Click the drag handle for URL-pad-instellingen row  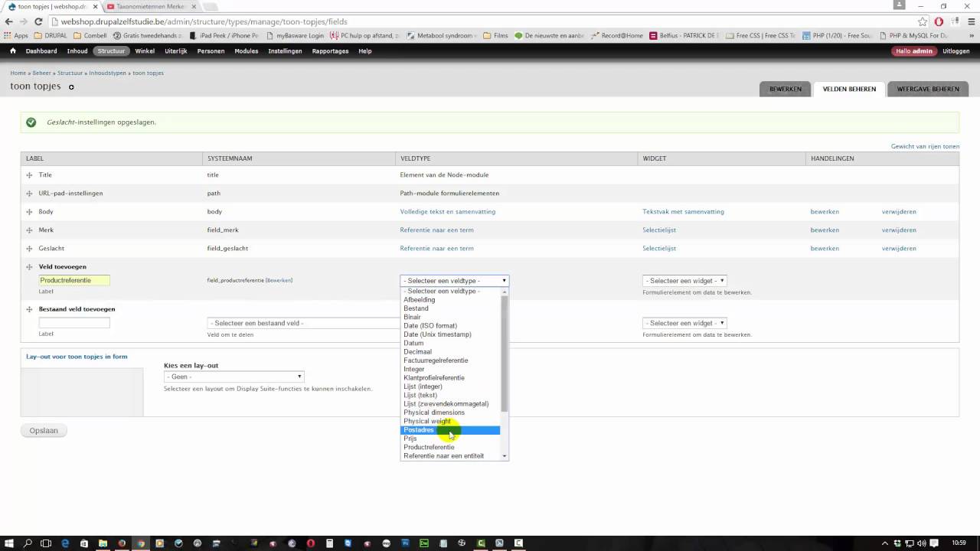[x=29, y=194]
